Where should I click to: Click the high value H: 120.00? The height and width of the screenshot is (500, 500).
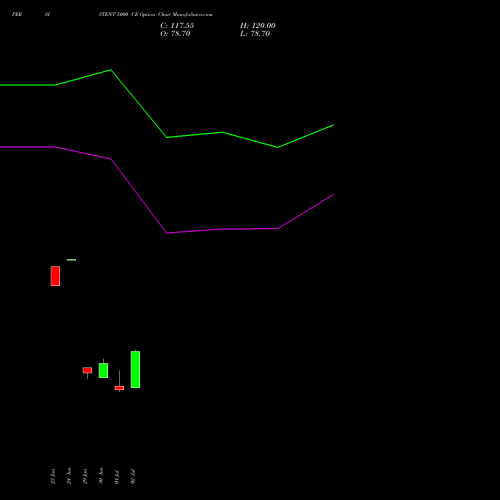click(x=258, y=26)
